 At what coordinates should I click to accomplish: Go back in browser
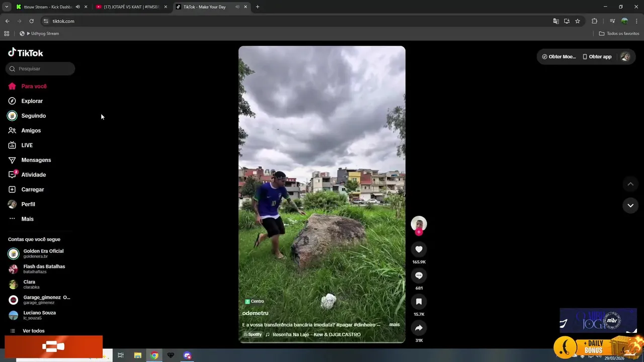7,21
